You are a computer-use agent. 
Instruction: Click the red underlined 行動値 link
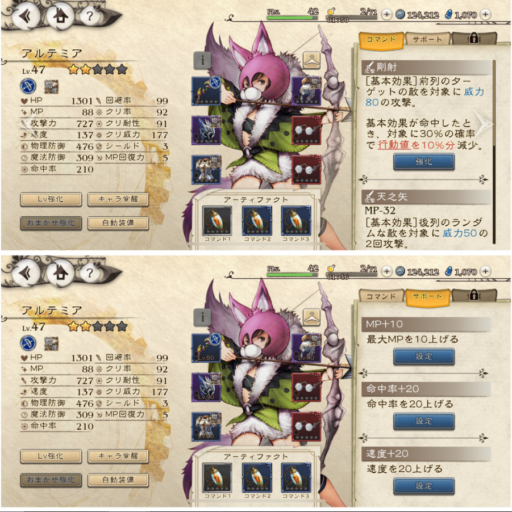click(x=394, y=145)
